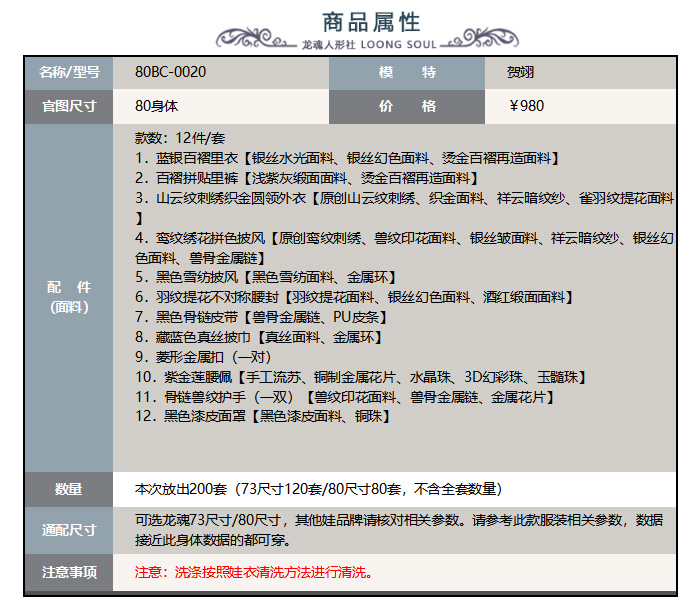Select the model name 贺翊
Screen dimensions: 700x613
[x=520, y=72]
